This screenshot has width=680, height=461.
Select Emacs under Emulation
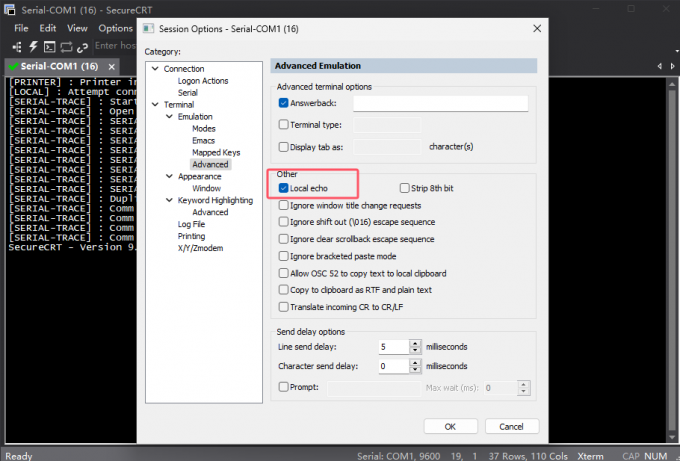[x=203, y=141]
